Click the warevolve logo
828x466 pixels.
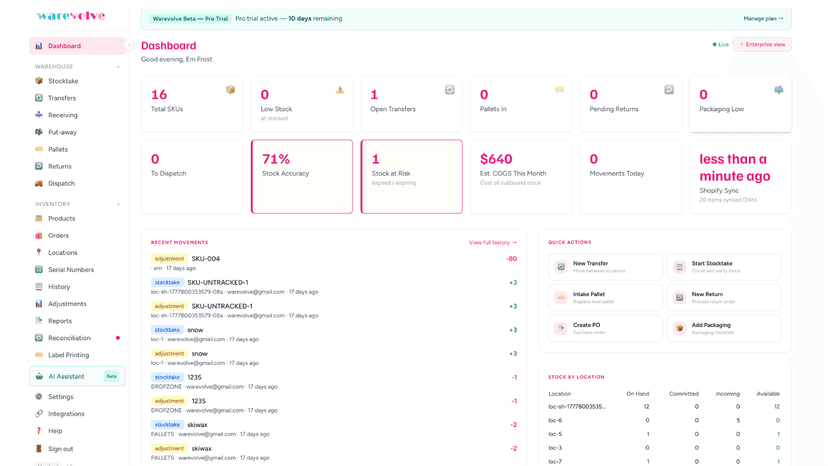click(x=71, y=16)
